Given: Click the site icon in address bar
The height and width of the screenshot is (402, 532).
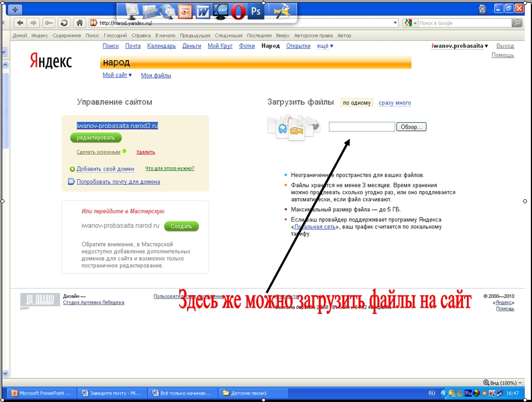Looking at the screenshot, I should pos(93,23).
